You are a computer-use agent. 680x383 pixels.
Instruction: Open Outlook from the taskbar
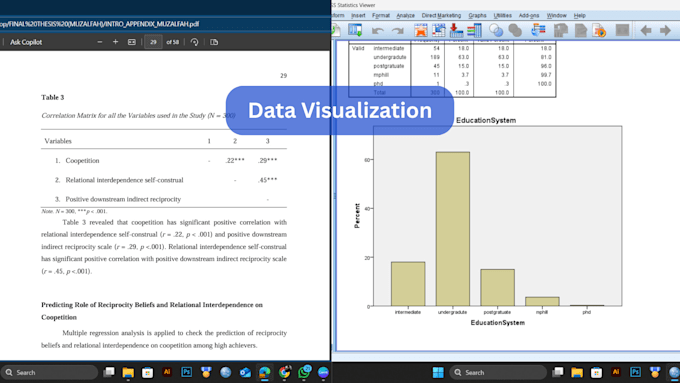[x=245, y=372]
